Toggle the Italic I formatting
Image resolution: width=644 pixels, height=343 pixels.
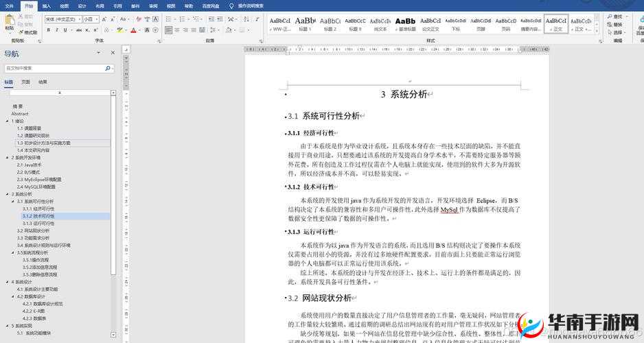[57, 30]
